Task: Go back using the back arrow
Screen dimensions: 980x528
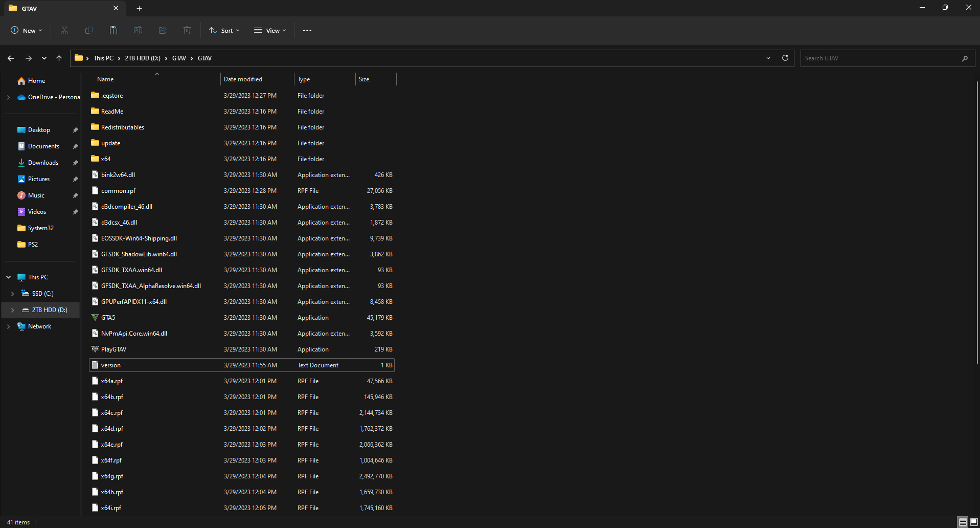Action: click(11, 58)
